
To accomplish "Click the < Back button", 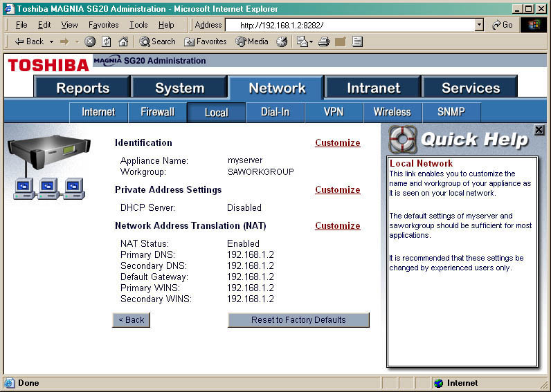I will click(132, 320).
